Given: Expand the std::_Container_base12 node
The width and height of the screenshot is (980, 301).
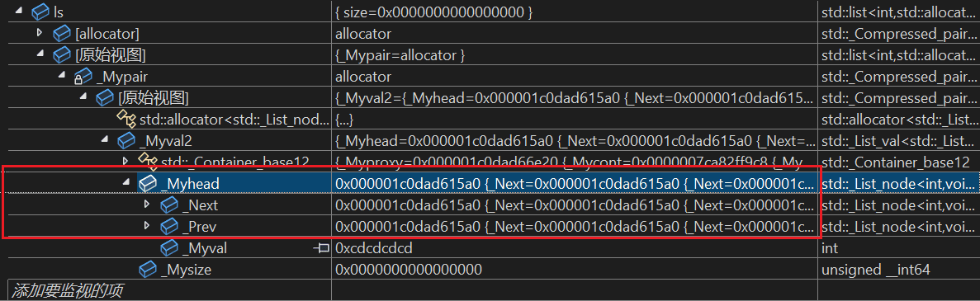Looking at the screenshot, I should tap(125, 161).
